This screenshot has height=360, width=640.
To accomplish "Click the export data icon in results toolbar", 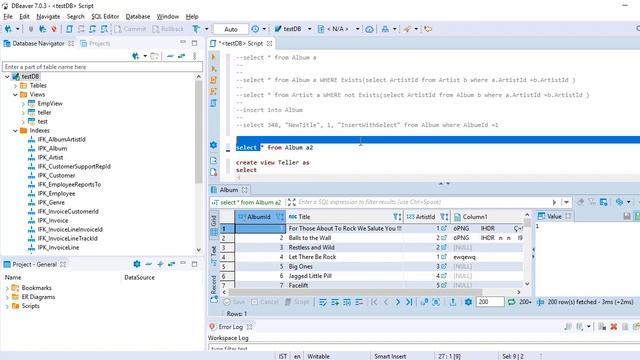I will pos(453,302).
